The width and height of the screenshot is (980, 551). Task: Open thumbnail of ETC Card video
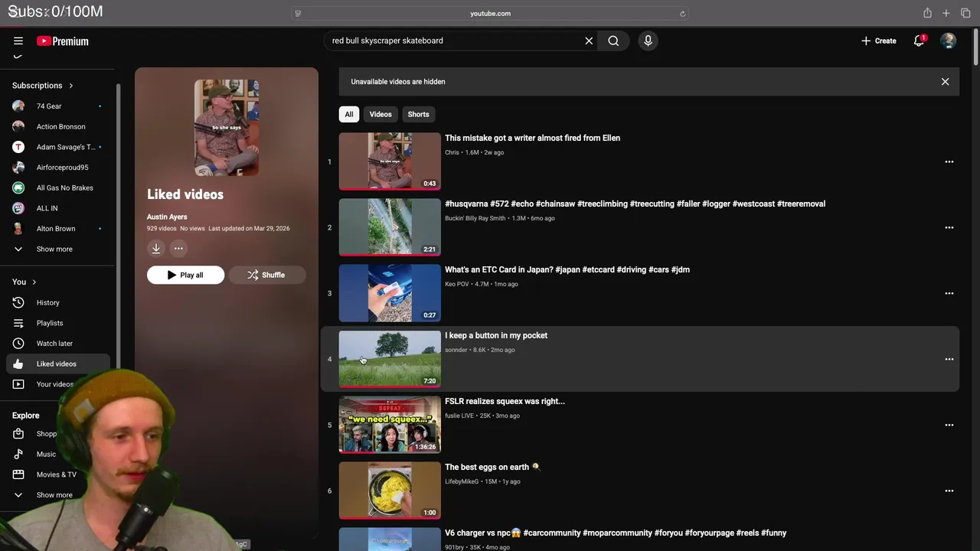(390, 293)
